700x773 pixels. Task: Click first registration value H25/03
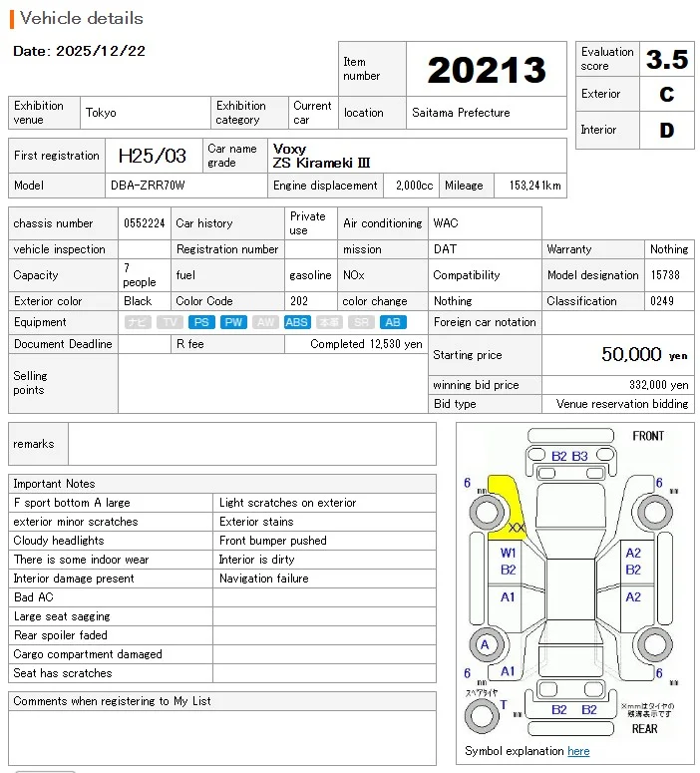153,156
